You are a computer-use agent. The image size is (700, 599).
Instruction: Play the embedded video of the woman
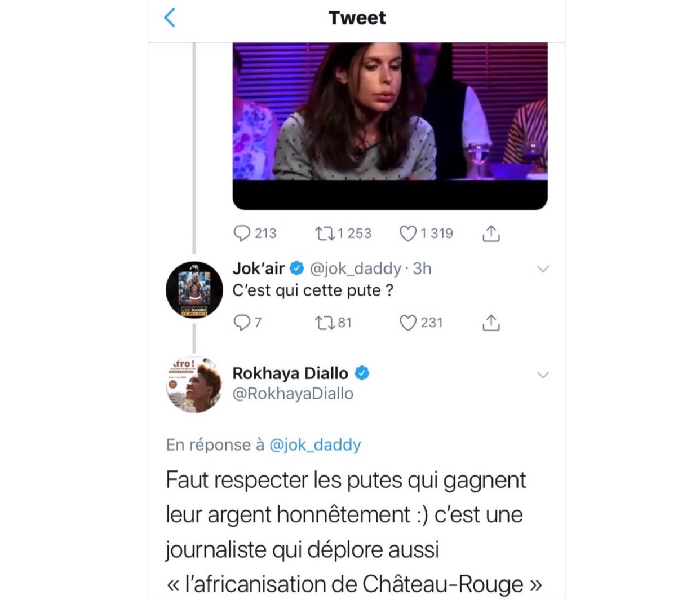pyautogui.click(x=390, y=126)
